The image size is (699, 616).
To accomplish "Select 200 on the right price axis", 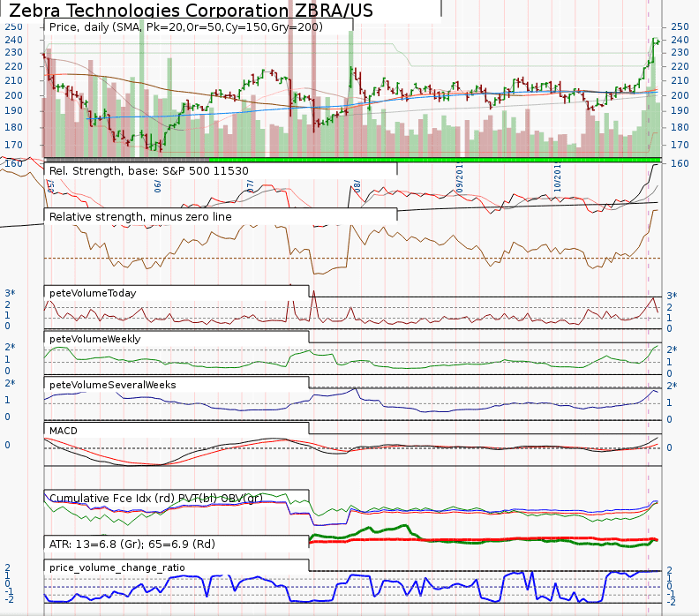I will click(x=680, y=95).
